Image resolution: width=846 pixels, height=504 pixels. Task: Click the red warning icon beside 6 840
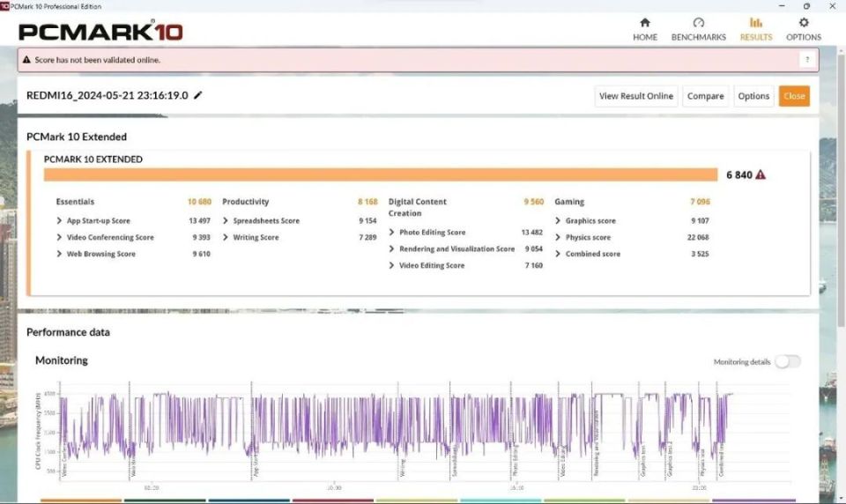coord(761,174)
